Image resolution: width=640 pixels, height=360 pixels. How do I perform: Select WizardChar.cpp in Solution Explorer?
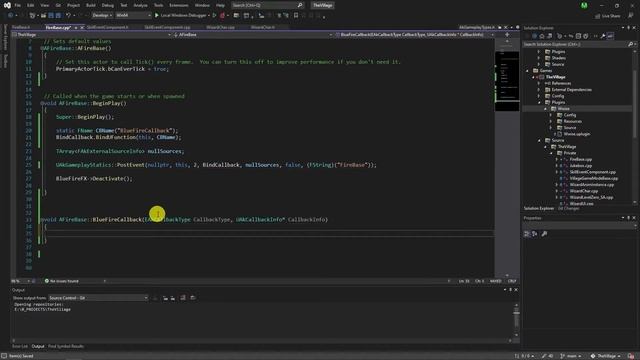pyautogui.click(x=584, y=191)
